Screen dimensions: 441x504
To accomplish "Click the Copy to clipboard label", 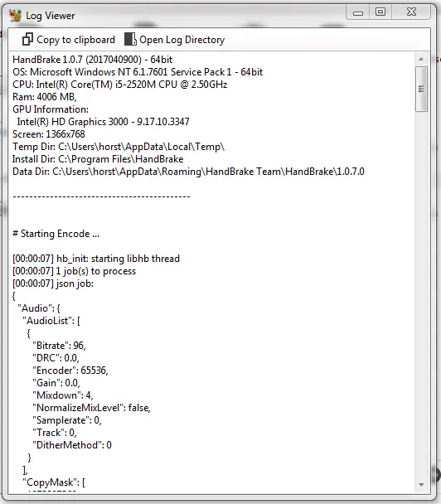I will (x=75, y=40).
